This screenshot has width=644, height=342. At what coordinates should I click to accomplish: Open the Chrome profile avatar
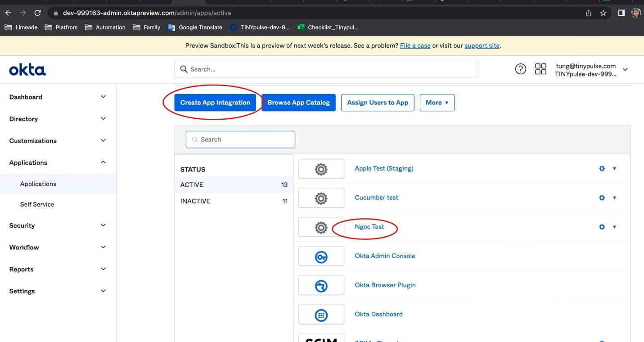click(x=636, y=13)
